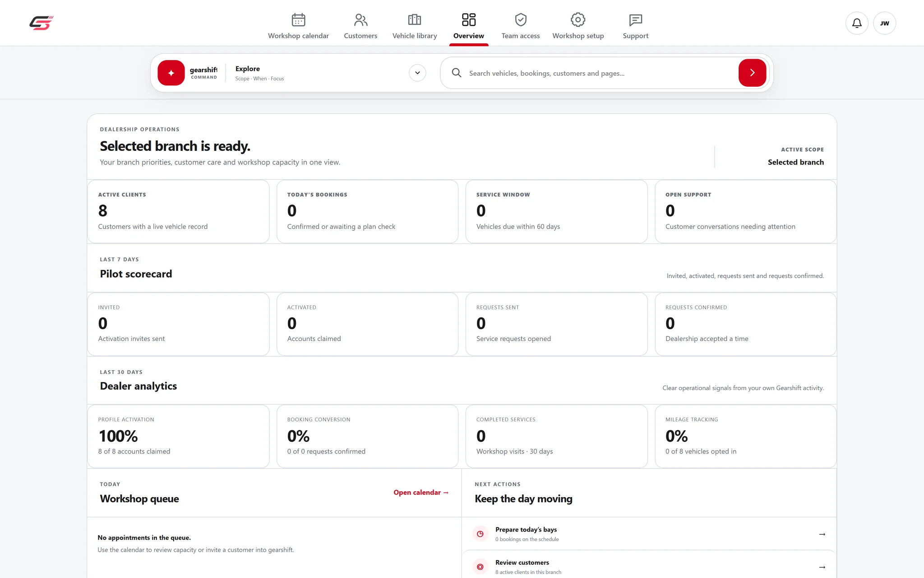Click the Prepare today's bays clock icon
Screen dimensions: 924x578
480,534
